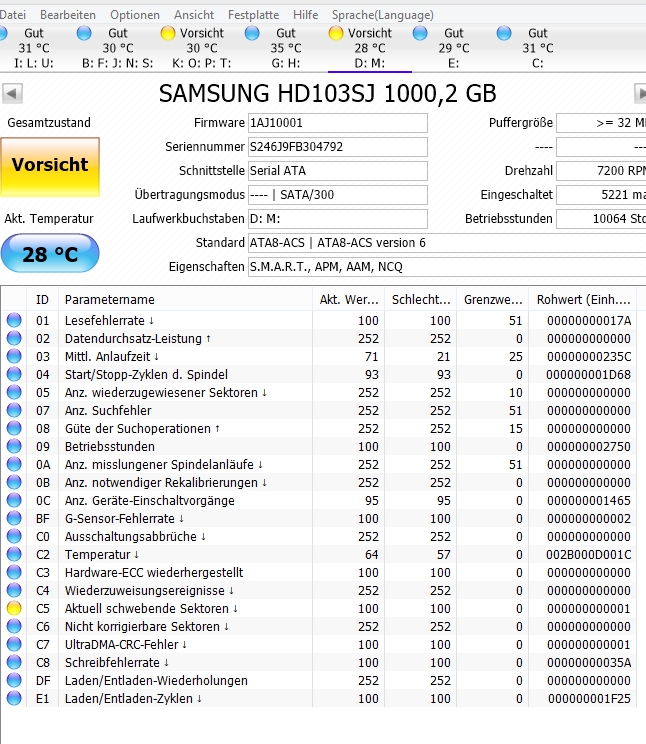Open the Ansicht menu
Image resolution: width=646 pixels, height=744 pixels.
(x=194, y=15)
